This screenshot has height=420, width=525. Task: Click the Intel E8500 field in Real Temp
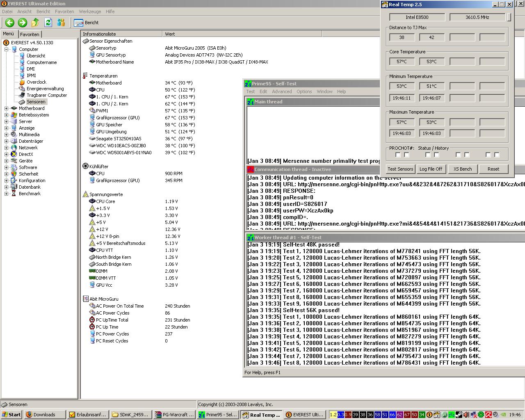(417, 17)
